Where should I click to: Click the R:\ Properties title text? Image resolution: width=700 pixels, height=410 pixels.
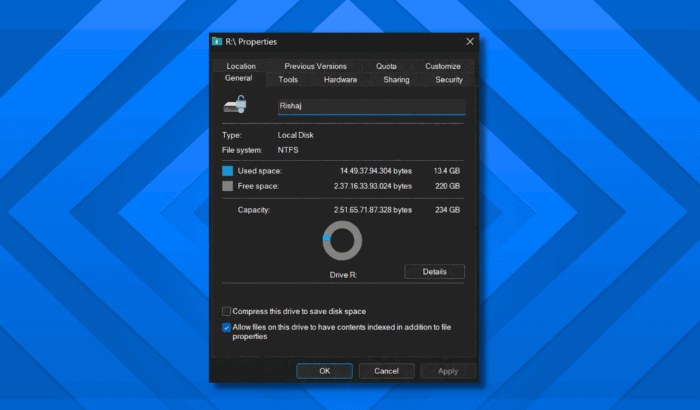click(x=251, y=42)
